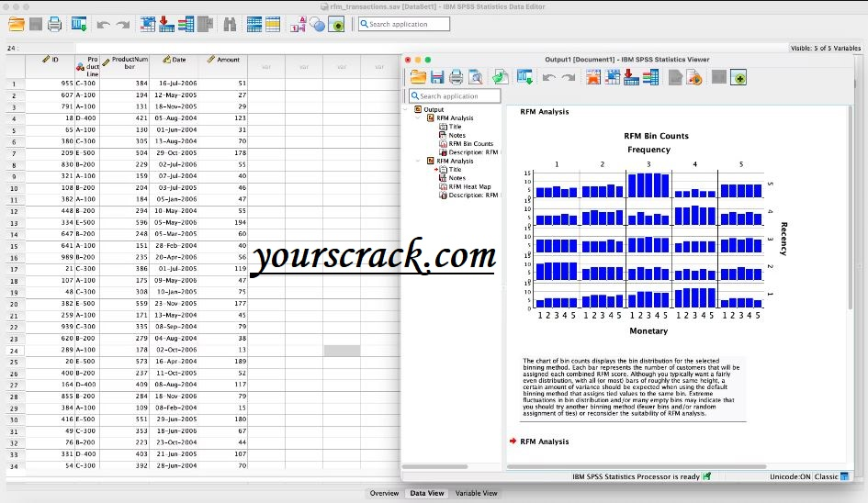Viewport: 868px width, 503px height.
Task: Click the green plus icon in Viewer toolbar
Action: pyautogui.click(x=738, y=77)
